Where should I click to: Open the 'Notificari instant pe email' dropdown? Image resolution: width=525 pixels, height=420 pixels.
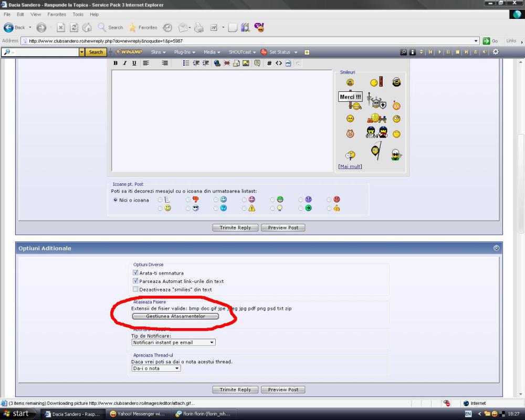173,342
